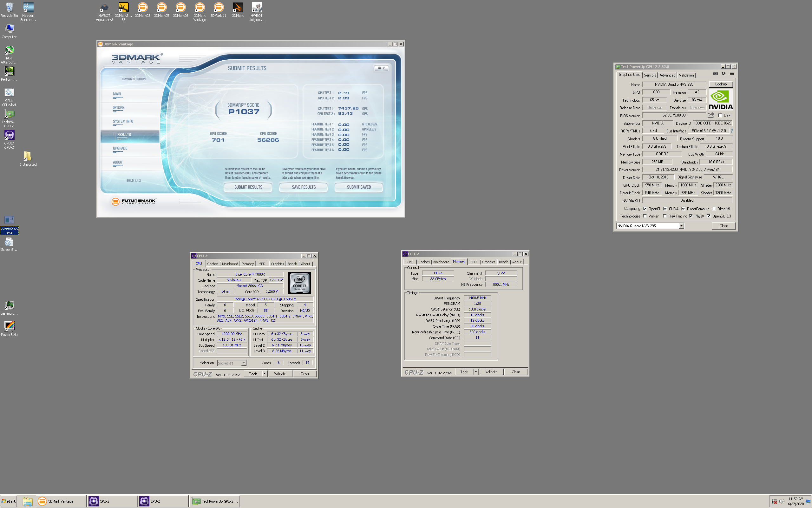Open CPUID CPU-Z desktop shortcut
Viewport: 812px width, 508px height.
tap(9, 140)
